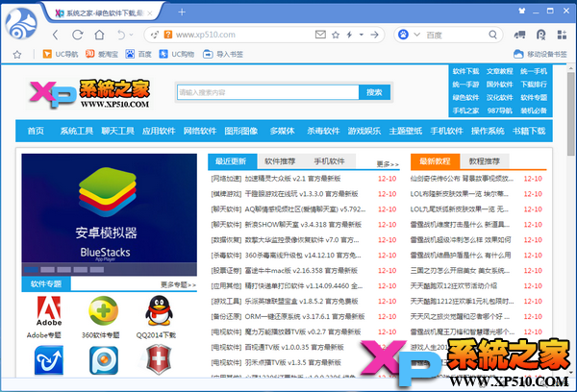
Task: Open 360杀毒离线升级包 entry
Action: (304, 256)
